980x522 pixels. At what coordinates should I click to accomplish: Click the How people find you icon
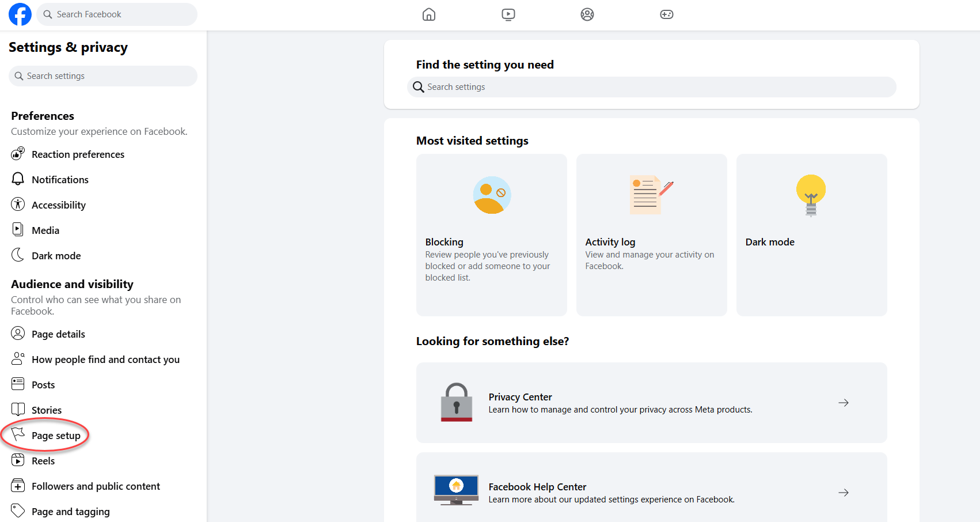coord(18,358)
